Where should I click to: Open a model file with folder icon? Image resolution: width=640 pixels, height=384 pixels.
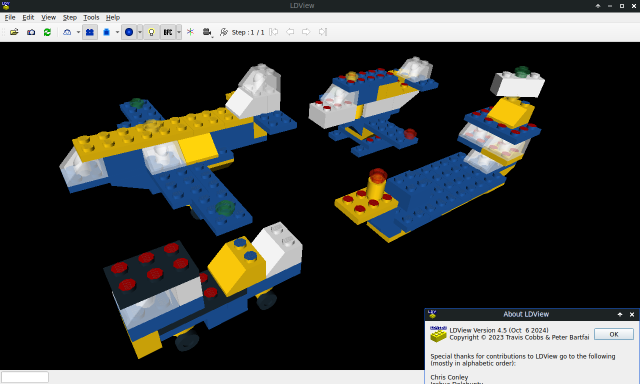(x=14, y=32)
